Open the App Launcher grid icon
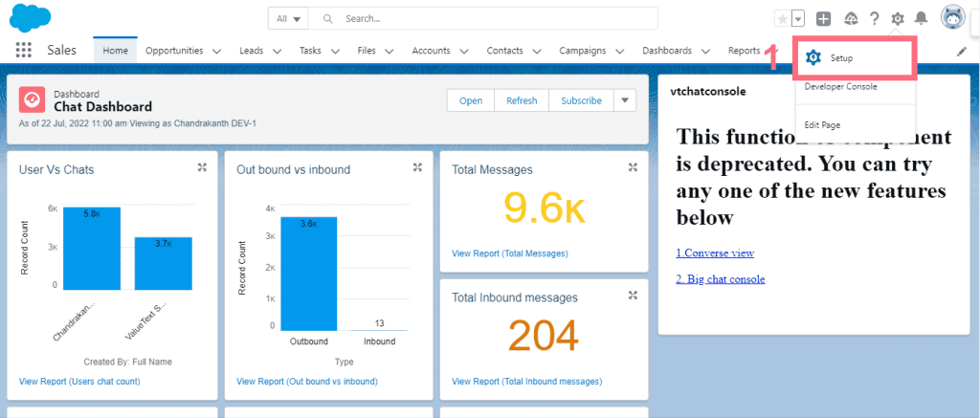Viewport: 980px width, 418px height. [x=24, y=51]
